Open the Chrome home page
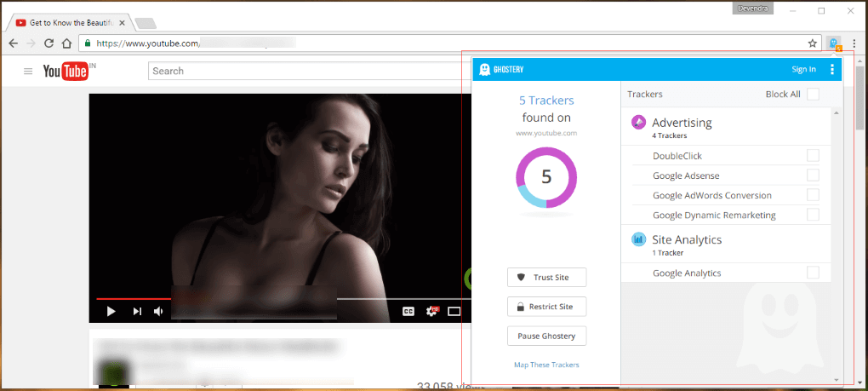This screenshot has height=391, width=868. 66,43
